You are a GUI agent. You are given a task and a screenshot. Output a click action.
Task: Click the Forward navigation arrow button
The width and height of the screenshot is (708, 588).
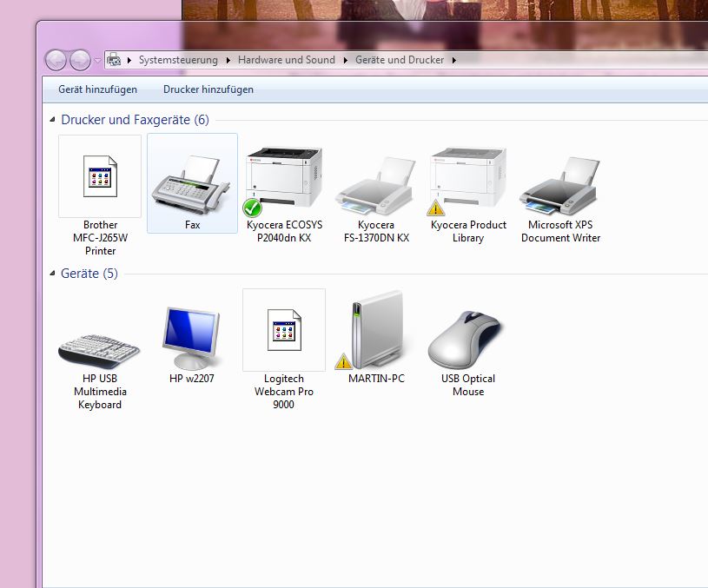coord(81,60)
